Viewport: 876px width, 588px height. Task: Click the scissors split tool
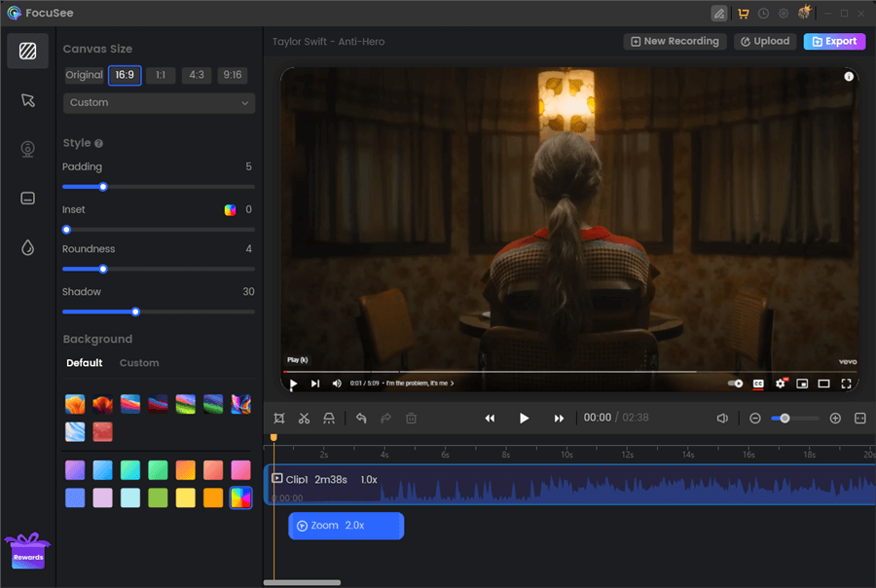(304, 418)
